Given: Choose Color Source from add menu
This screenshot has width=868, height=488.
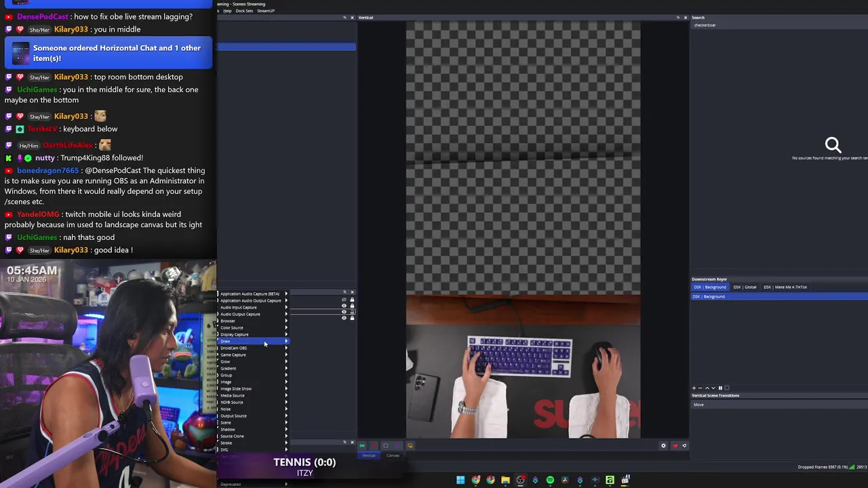Looking at the screenshot, I should 252,327.
